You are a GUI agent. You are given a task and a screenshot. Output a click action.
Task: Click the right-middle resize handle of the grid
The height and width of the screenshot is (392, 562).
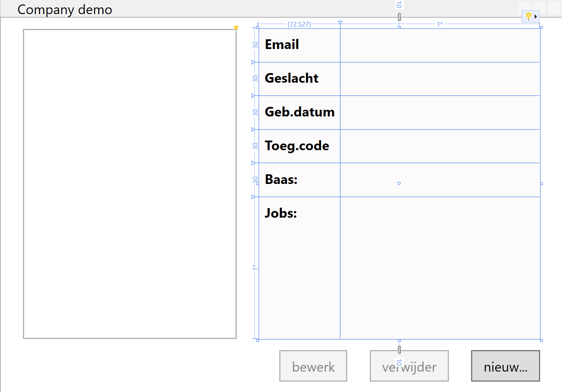(x=541, y=184)
